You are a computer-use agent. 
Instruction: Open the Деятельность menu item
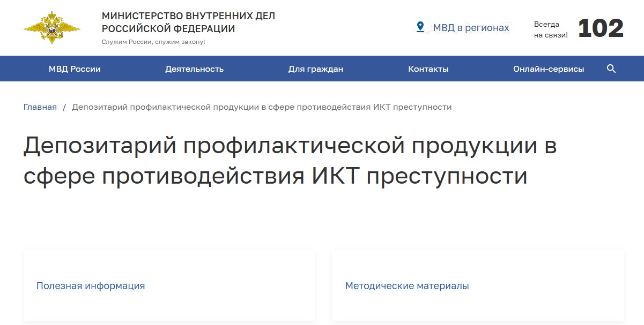click(x=194, y=69)
